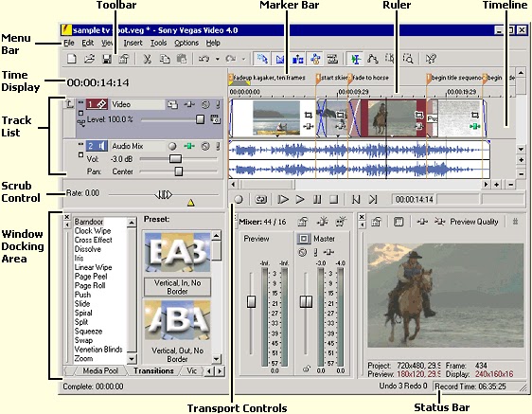The height and width of the screenshot is (414, 532).
Task: Redo the last undone action
Action: point(231,59)
